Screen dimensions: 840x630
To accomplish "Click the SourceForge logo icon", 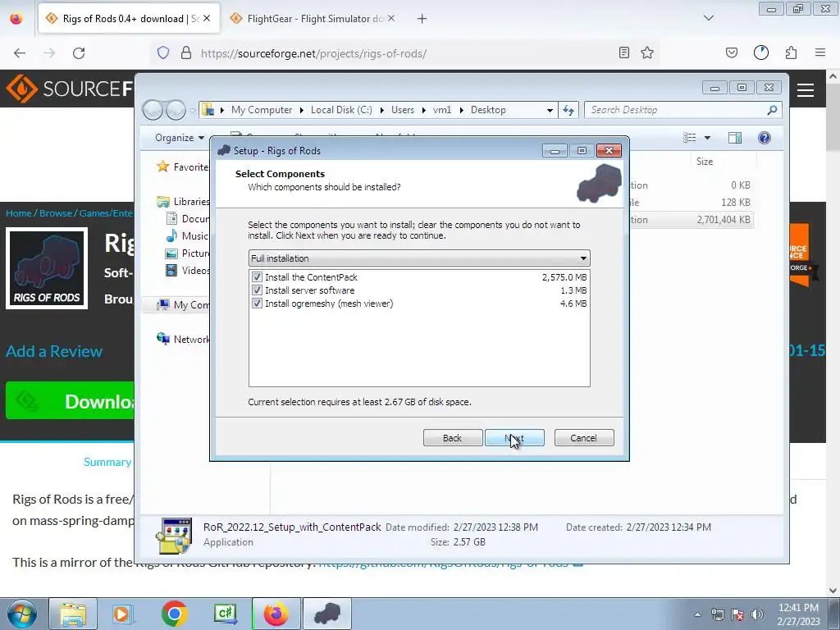I will tap(21, 89).
